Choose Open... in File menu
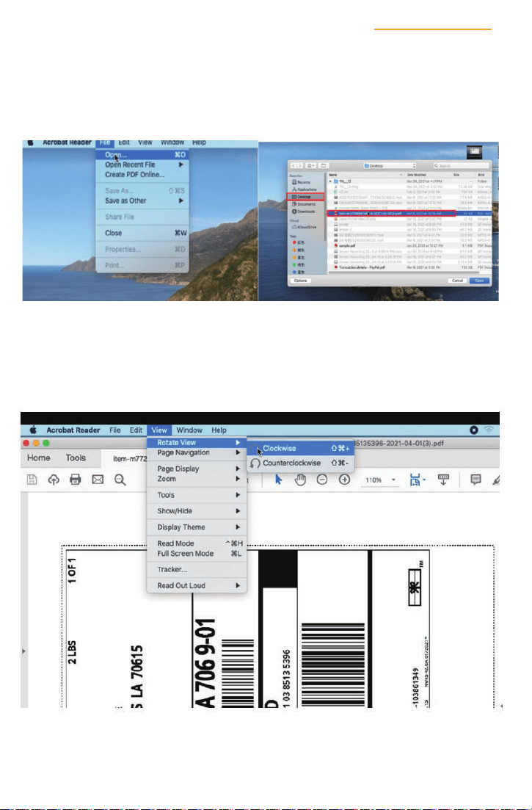 pyautogui.click(x=142, y=154)
